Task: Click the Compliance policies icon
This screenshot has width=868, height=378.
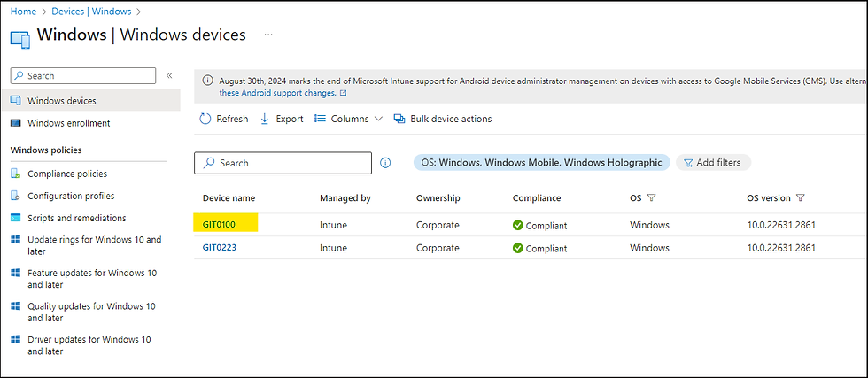Action: click(16, 174)
